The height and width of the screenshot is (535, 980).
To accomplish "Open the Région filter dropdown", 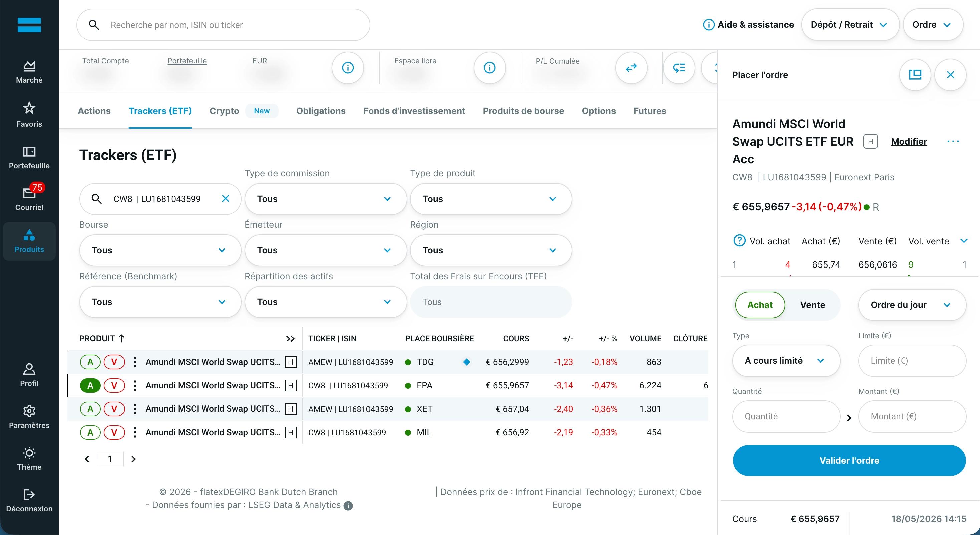I will (491, 250).
